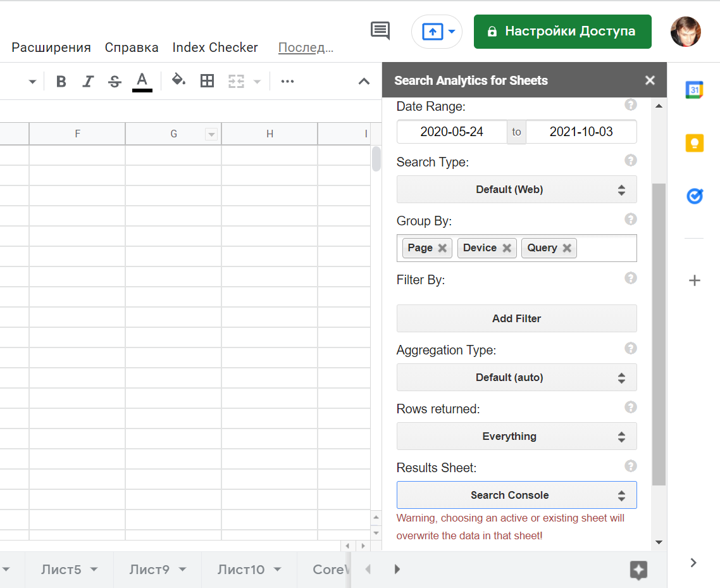Open the comment history icon
The height and width of the screenshot is (588, 720).
tap(380, 30)
